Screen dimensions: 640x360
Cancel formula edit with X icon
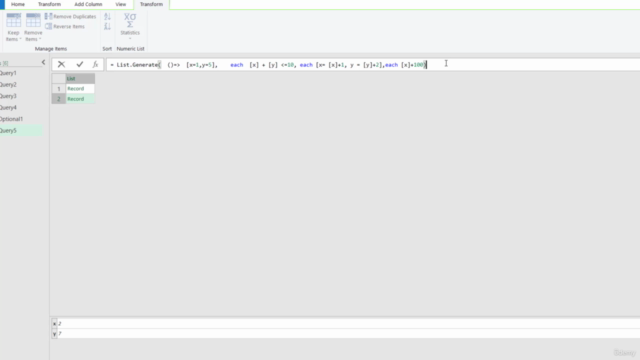pos(61,64)
